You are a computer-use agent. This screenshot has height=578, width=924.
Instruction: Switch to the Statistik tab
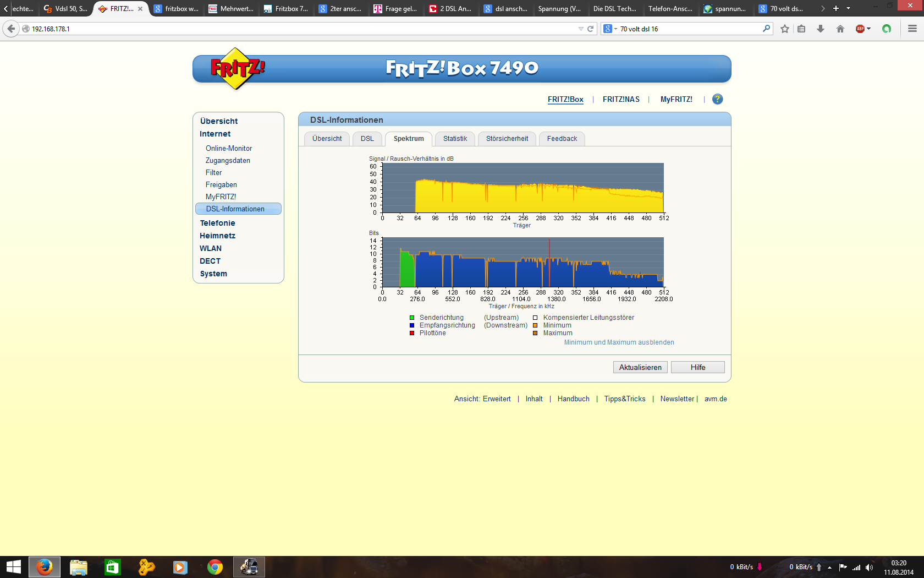tap(455, 139)
